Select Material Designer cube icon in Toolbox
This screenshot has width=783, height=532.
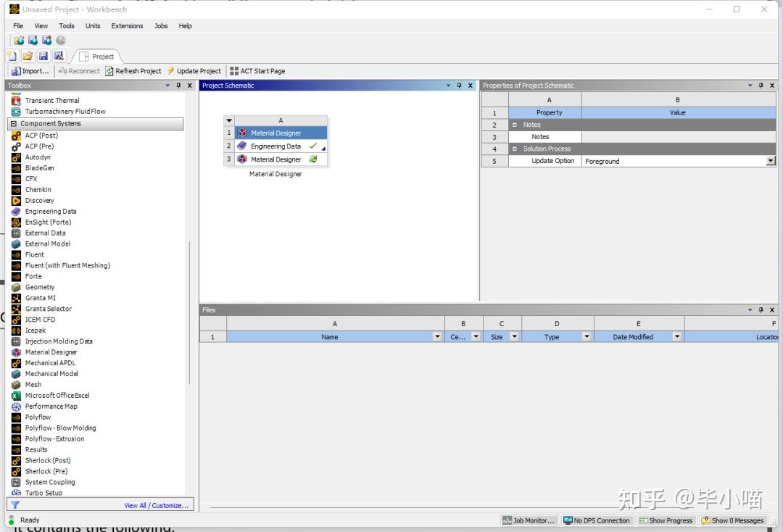(16, 352)
